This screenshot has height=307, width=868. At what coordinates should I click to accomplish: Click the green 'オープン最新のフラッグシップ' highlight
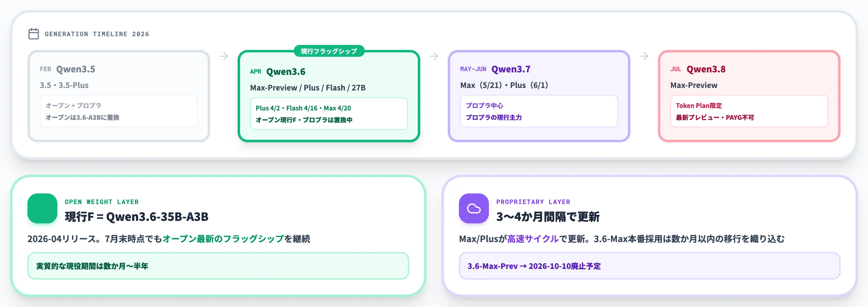click(x=223, y=239)
